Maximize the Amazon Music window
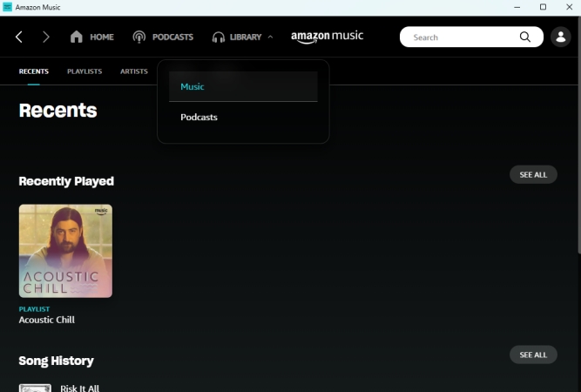581x392 pixels. pos(543,7)
